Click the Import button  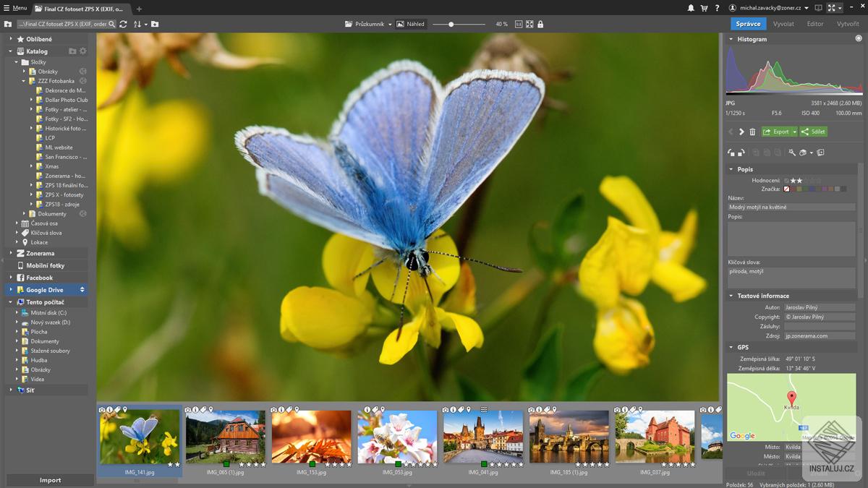pyautogui.click(x=50, y=480)
